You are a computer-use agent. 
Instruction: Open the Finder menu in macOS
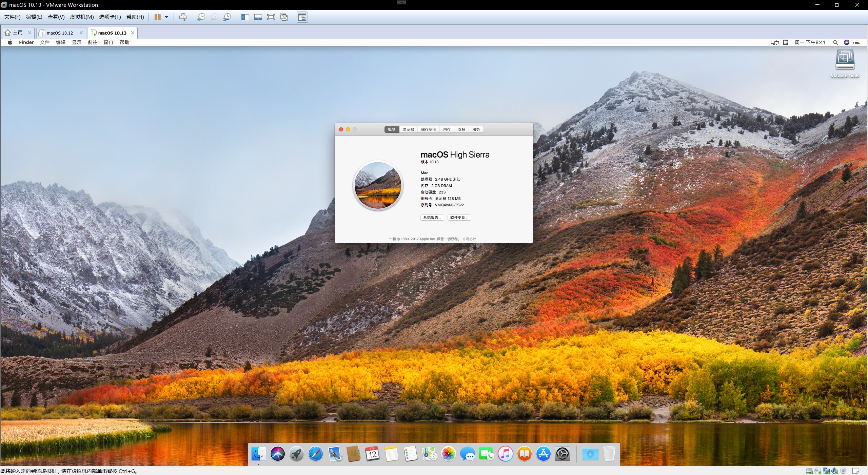[x=26, y=42]
